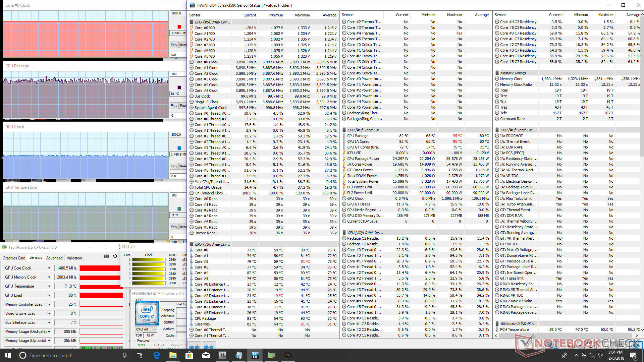The image size is (644, 362).
Task: Click Fit y in GPU Clock graph
Action: (x=174, y=166)
